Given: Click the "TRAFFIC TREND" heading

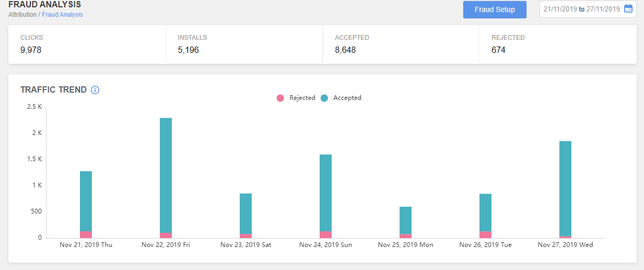Looking at the screenshot, I should coord(53,90).
